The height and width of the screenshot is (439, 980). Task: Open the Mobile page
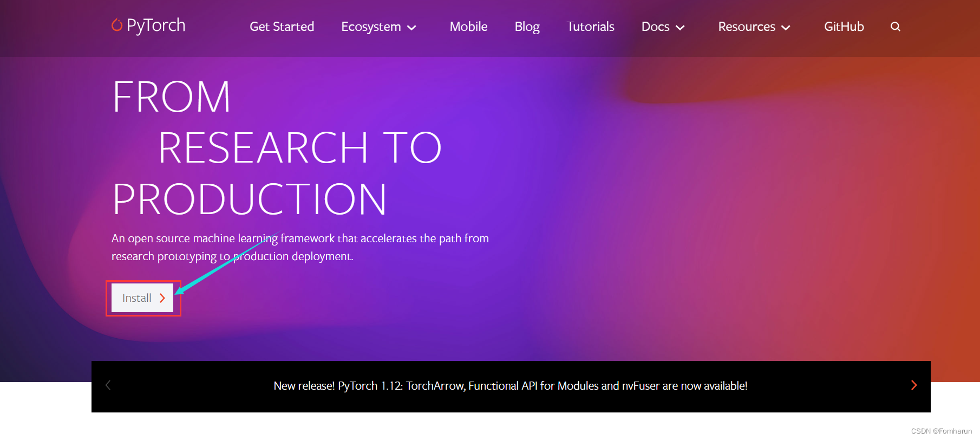pos(468,27)
